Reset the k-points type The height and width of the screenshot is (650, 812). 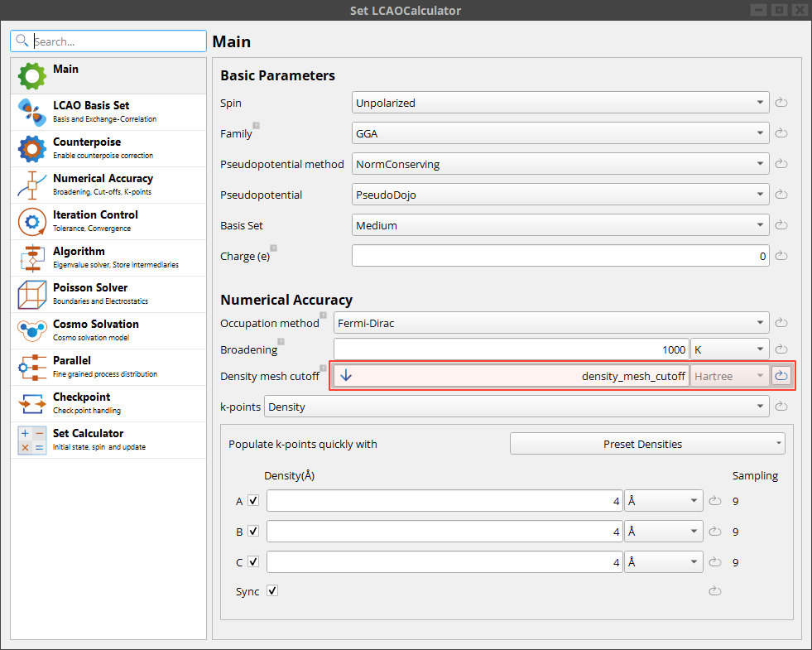pyautogui.click(x=781, y=407)
